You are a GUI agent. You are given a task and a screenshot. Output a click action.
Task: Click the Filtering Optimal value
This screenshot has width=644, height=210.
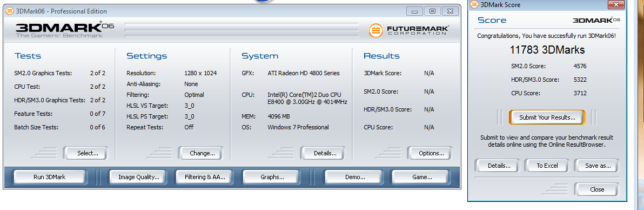click(194, 95)
